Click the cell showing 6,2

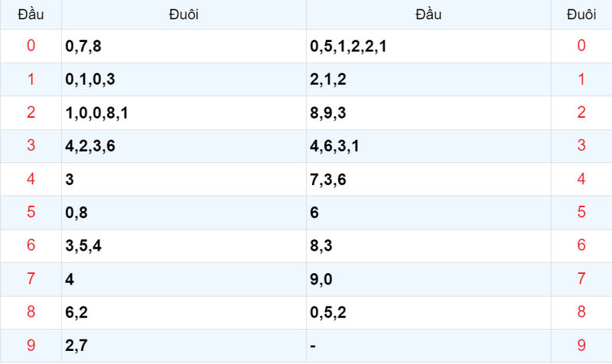(x=184, y=313)
